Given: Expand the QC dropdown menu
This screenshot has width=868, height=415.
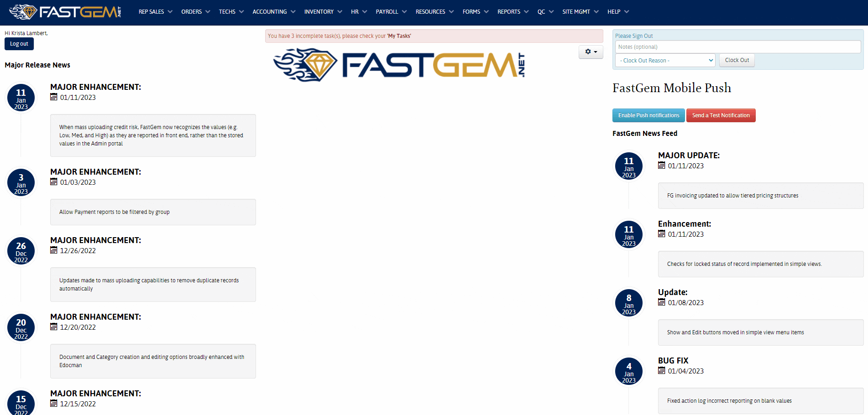Looking at the screenshot, I should coord(545,12).
